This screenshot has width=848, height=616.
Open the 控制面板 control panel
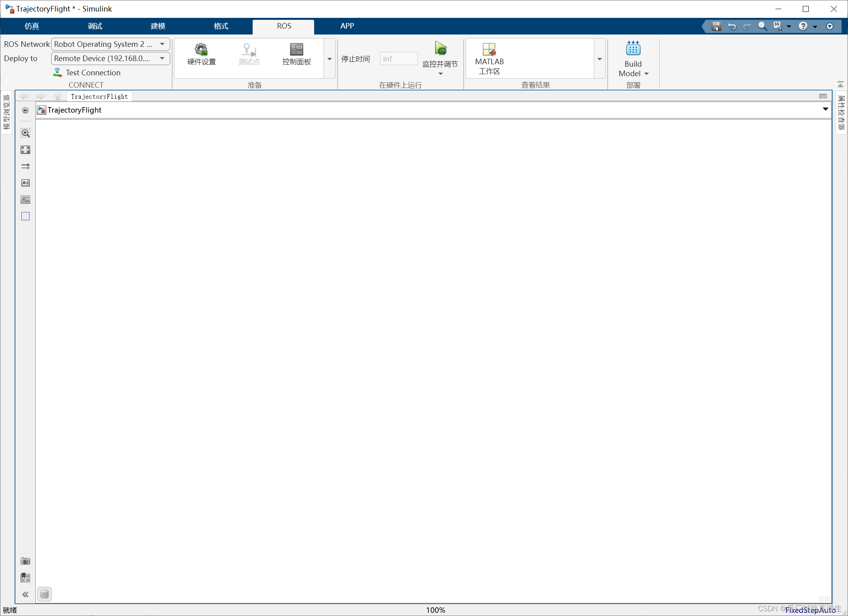pos(296,54)
